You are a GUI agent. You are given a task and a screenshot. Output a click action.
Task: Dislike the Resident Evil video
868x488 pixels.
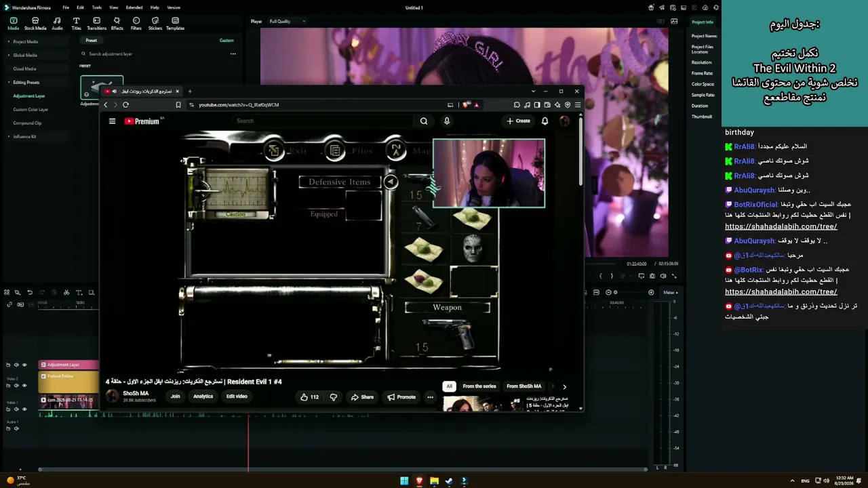tap(333, 397)
